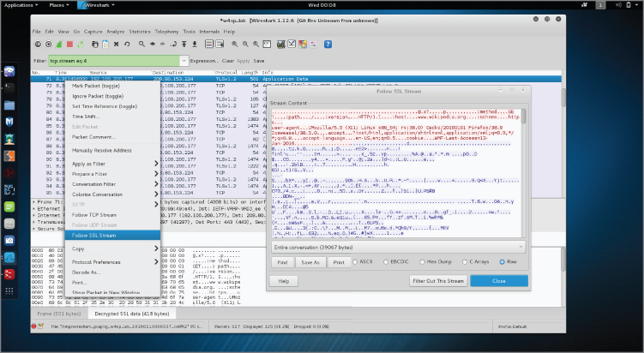
Task: Click Help button in Follow SSL Stream
Action: tap(283, 281)
